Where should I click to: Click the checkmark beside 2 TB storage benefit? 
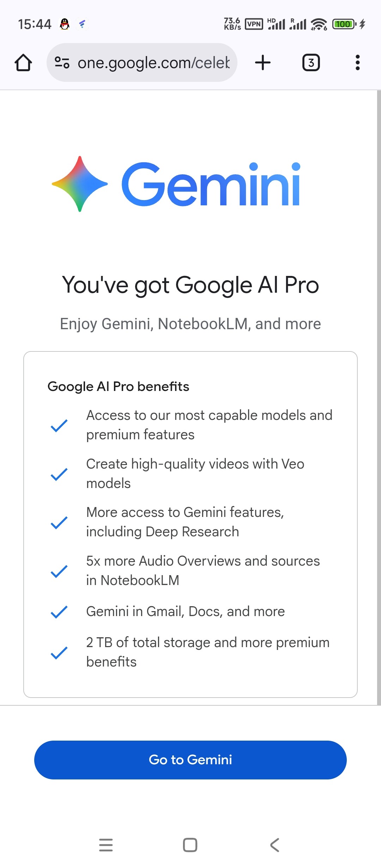[x=59, y=653]
